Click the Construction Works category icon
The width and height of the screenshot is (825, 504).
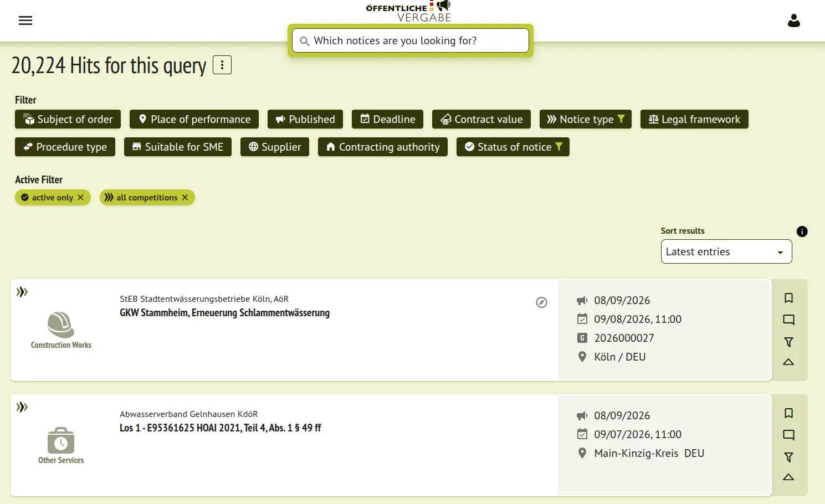pyautogui.click(x=61, y=325)
